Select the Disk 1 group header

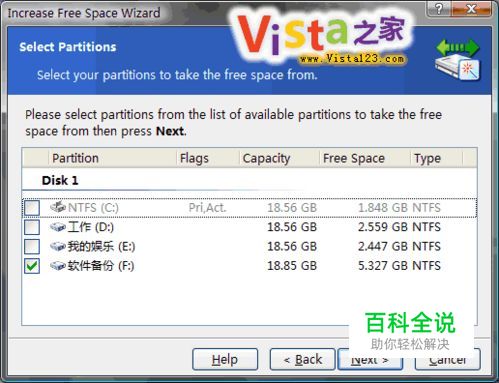[60, 180]
